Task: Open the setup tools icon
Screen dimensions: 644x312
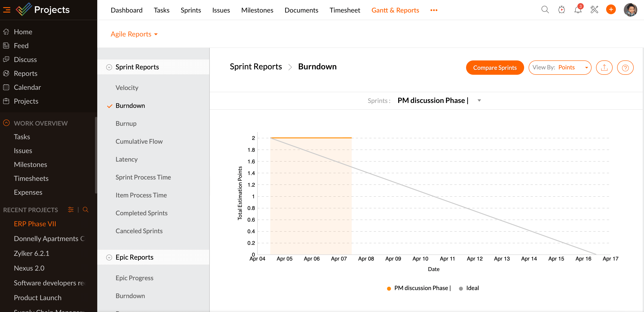Action: point(594,10)
